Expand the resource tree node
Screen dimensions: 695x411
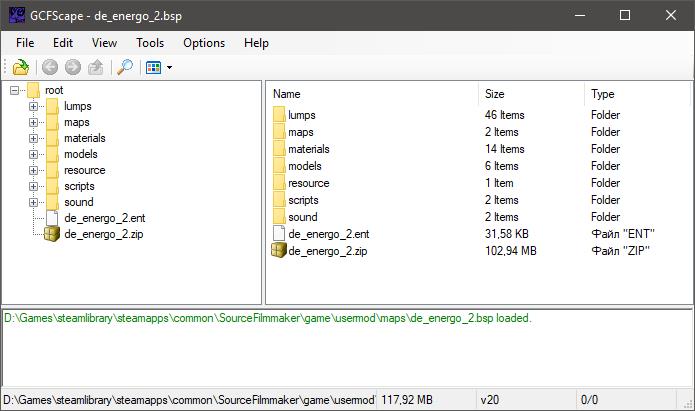[x=33, y=170]
